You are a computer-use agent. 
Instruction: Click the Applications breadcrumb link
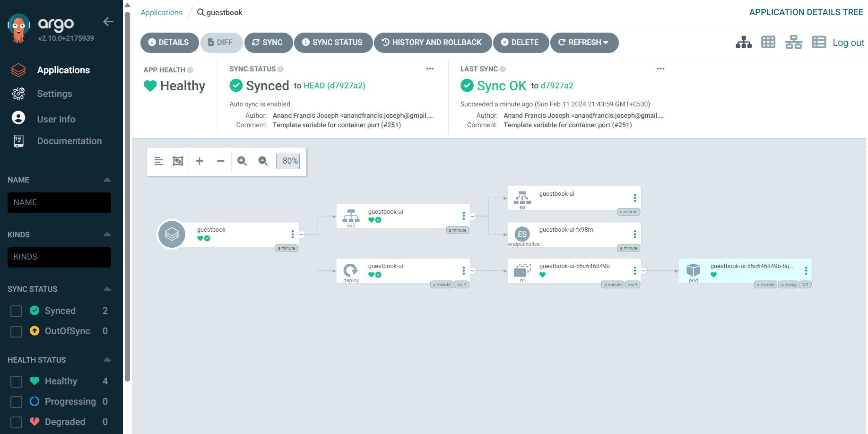pyautogui.click(x=161, y=12)
